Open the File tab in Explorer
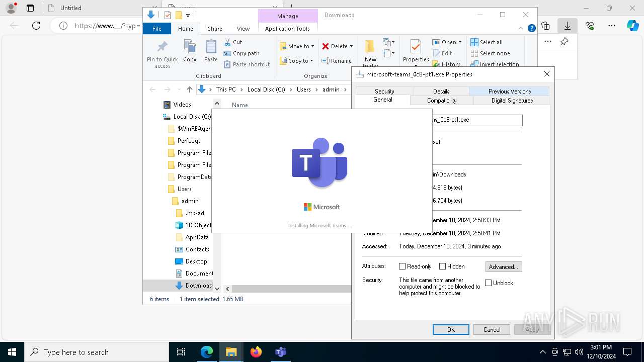 click(x=157, y=29)
